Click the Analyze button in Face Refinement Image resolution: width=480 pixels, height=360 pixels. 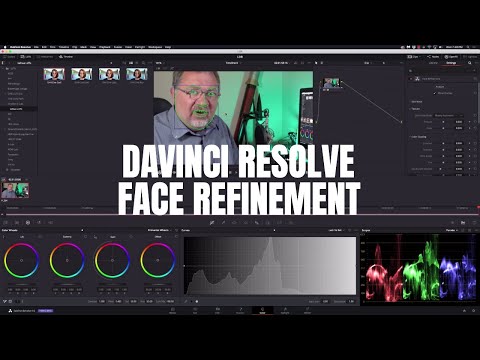pos(440,87)
